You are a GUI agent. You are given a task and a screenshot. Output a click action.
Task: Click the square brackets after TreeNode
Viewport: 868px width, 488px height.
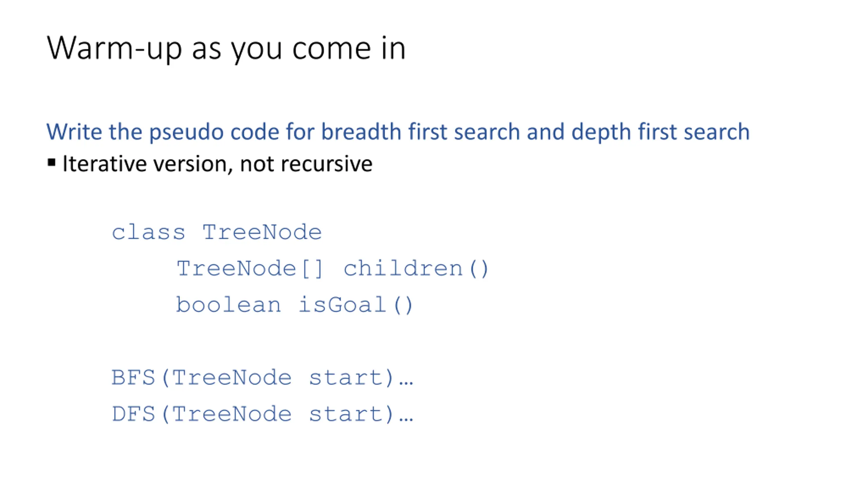312,269
